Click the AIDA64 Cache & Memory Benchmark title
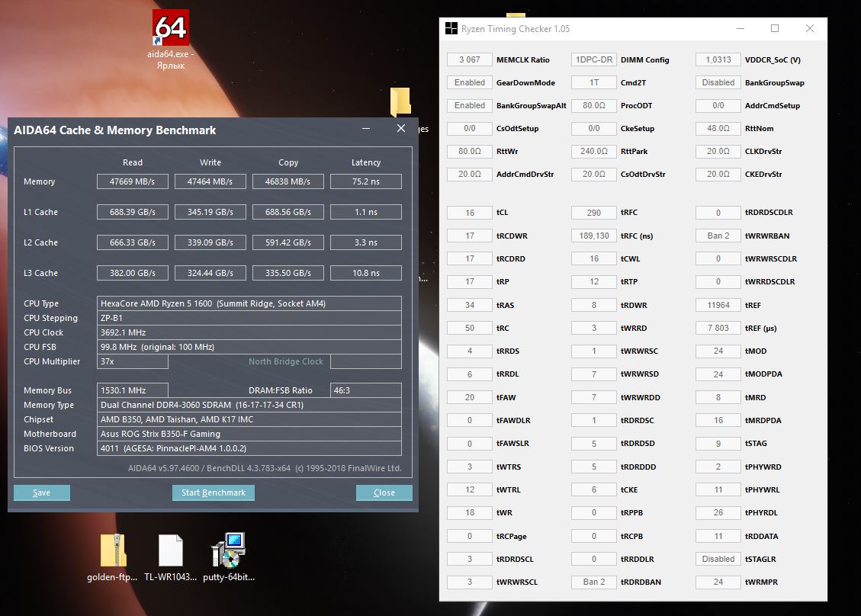This screenshot has height=616, width=861. coord(114,130)
